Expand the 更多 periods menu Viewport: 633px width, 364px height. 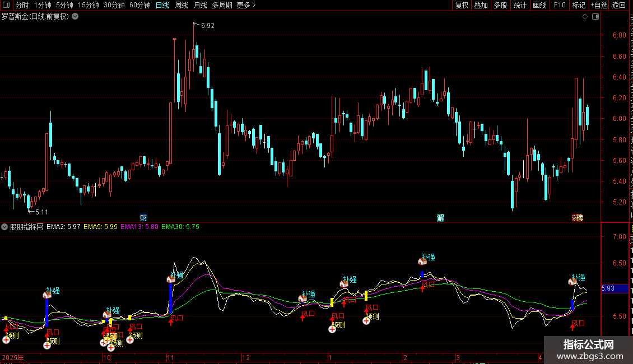(x=246, y=5)
